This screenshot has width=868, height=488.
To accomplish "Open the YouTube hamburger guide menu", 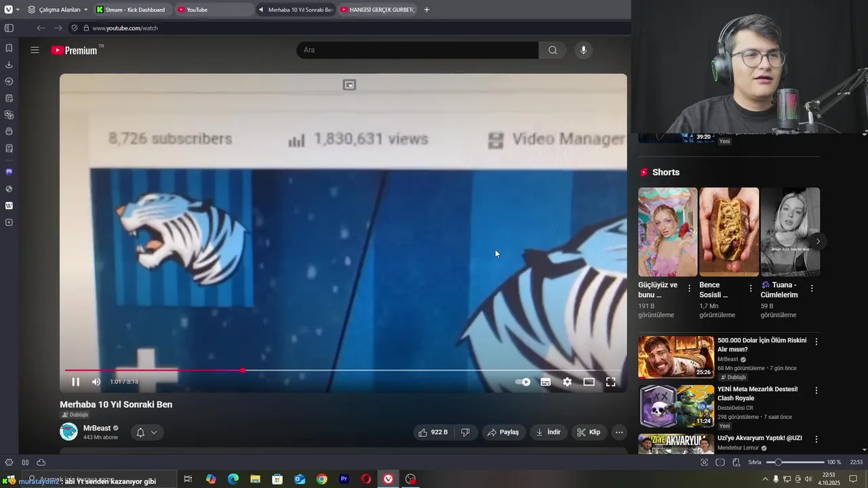I will pyautogui.click(x=35, y=50).
